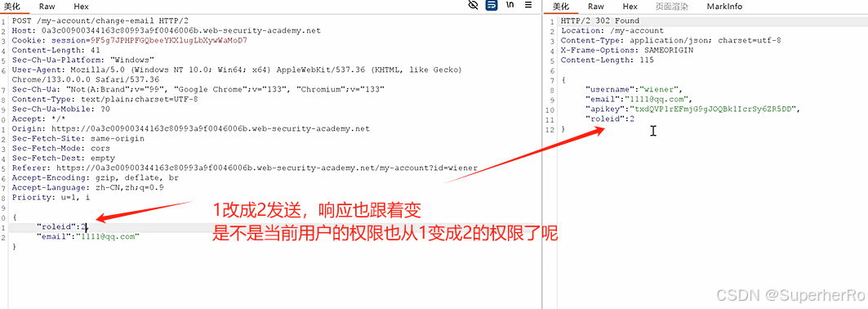Click the response Content-Length: 115 header

point(608,60)
